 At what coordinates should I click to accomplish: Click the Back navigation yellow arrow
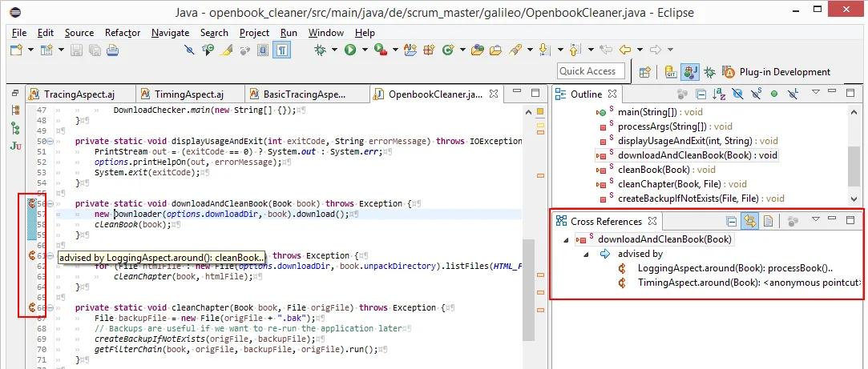click(625, 50)
